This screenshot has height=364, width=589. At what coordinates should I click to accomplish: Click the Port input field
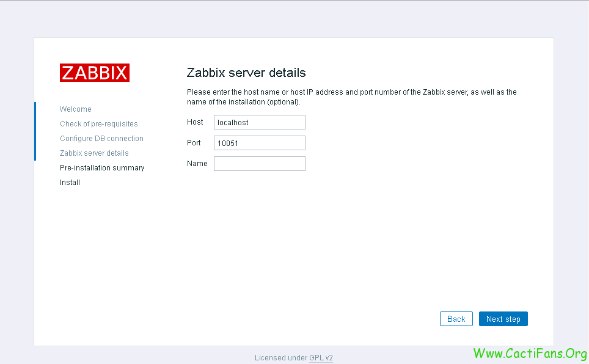(x=260, y=143)
